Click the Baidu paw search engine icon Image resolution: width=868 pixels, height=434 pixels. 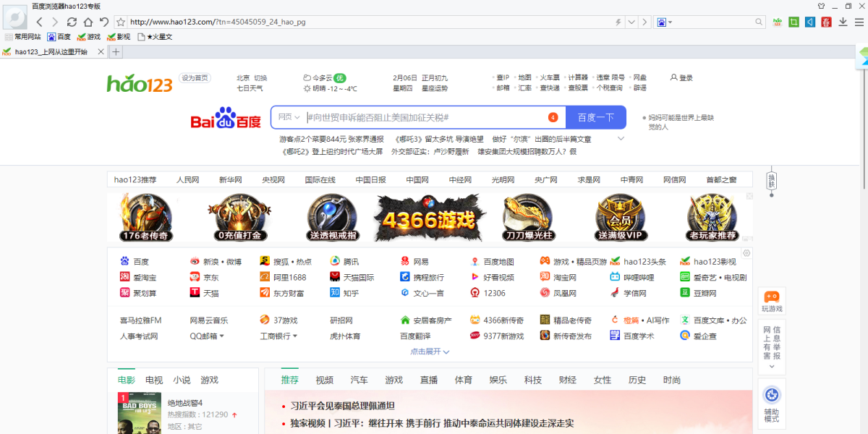click(662, 22)
